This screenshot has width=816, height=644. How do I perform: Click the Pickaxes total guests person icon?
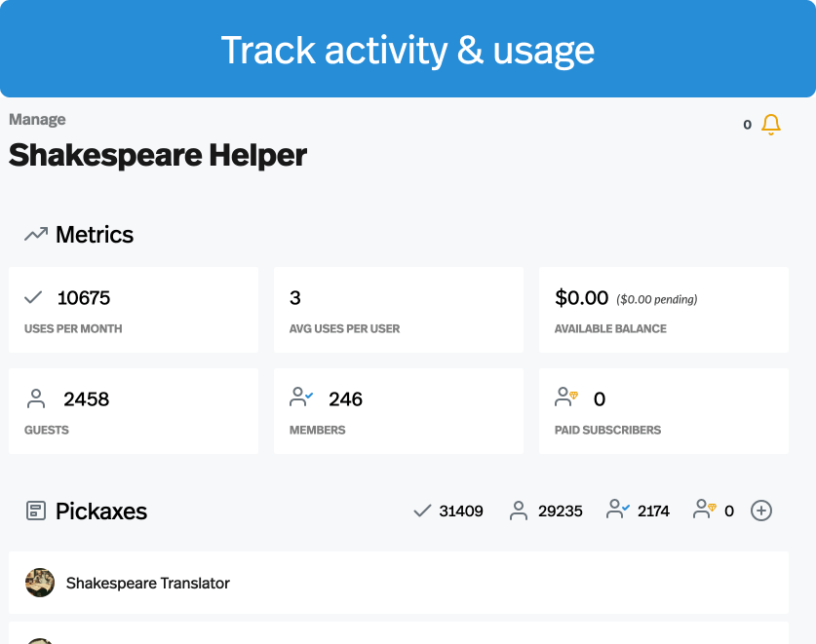pyautogui.click(x=519, y=511)
